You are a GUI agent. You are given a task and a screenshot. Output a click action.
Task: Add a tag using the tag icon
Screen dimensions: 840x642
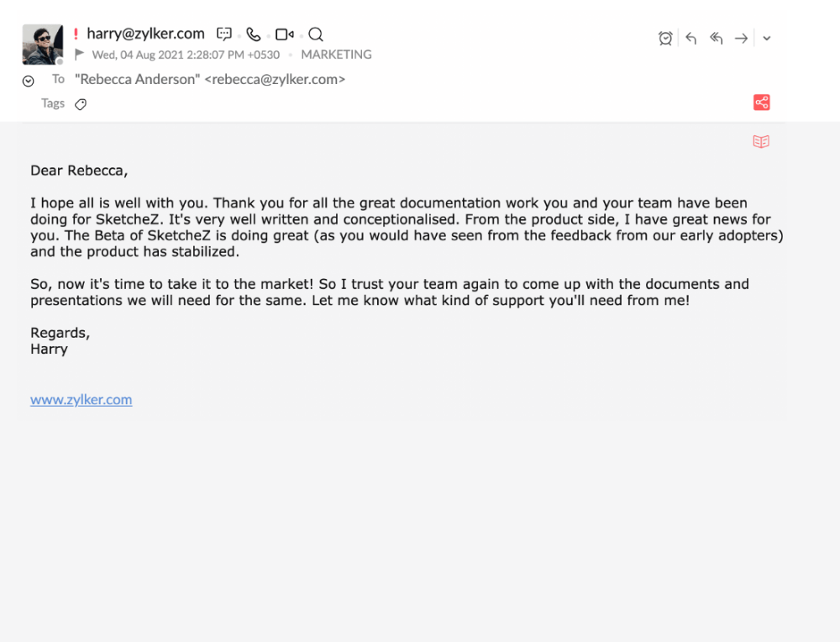coord(81,104)
